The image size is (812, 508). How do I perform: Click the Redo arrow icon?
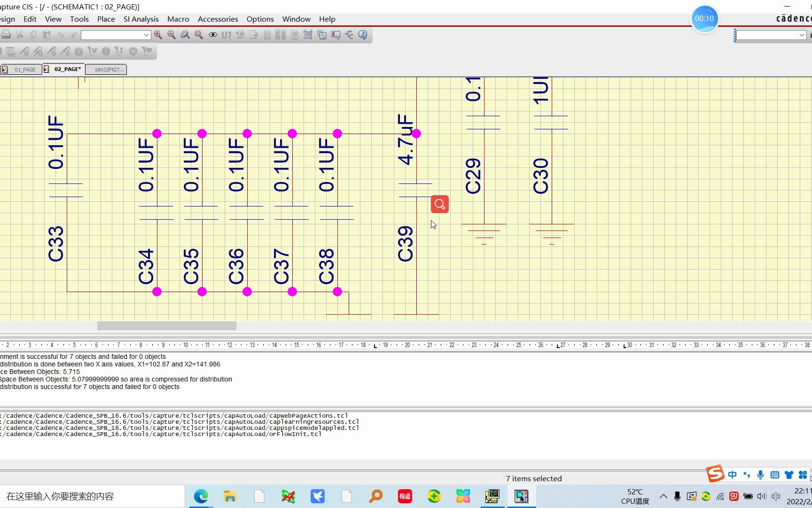74,35
